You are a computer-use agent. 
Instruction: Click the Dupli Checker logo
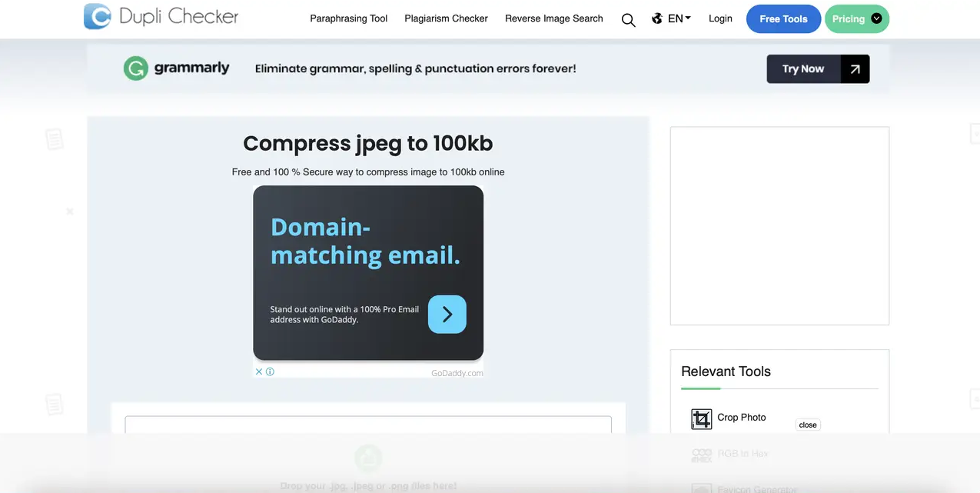[161, 16]
